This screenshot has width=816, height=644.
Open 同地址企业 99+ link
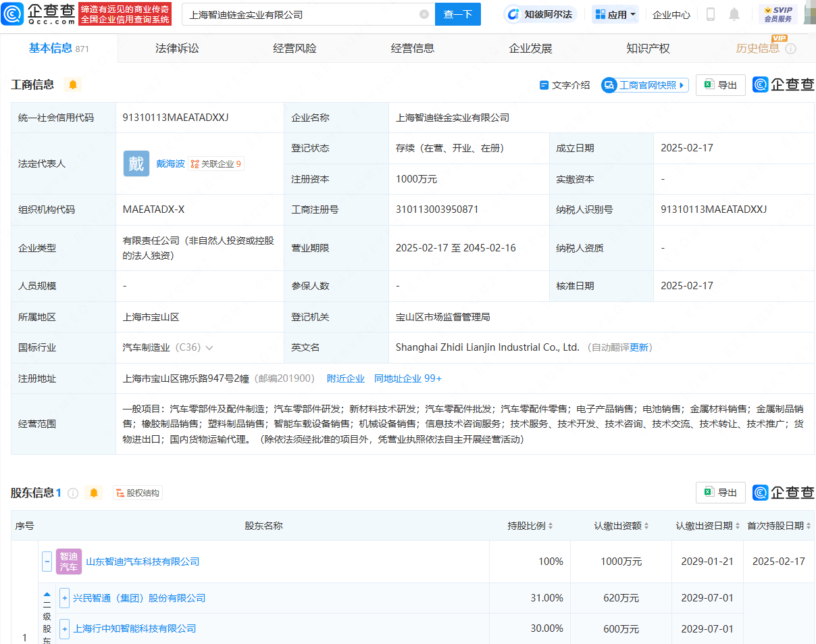[x=408, y=378]
